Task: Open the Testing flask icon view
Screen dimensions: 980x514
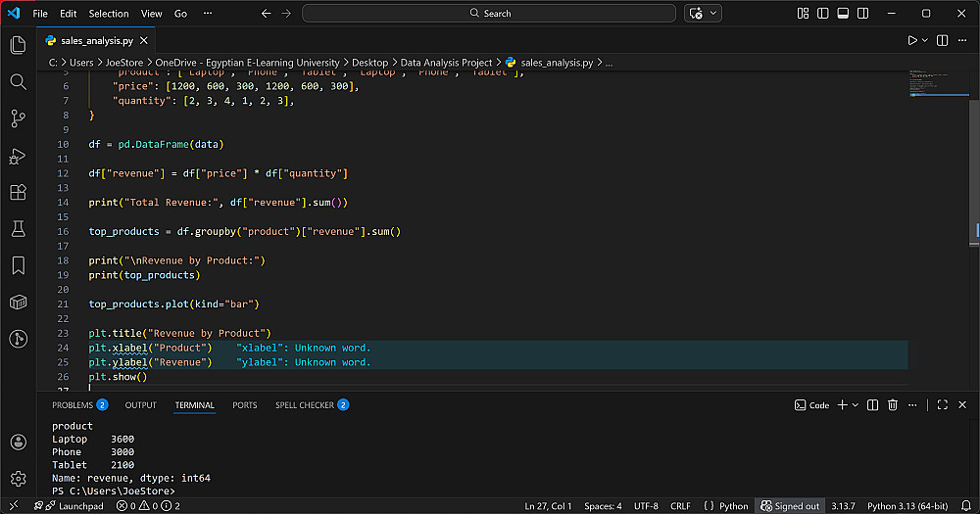Action: (18, 228)
